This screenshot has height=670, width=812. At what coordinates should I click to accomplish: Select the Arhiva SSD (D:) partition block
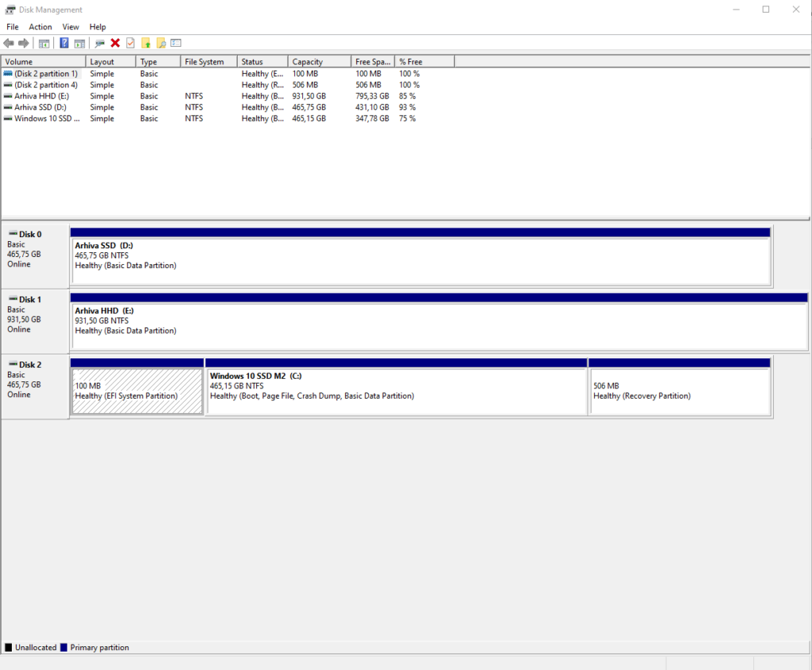click(x=421, y=257)
